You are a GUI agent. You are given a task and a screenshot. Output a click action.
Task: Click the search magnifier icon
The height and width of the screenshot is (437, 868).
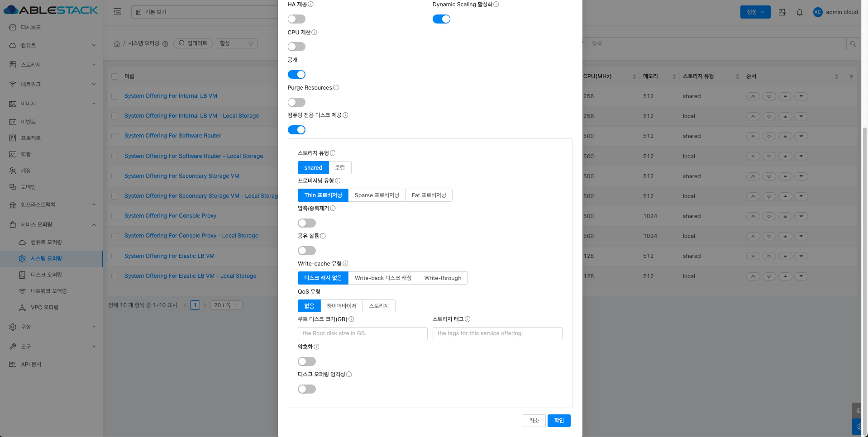point(853,44)
